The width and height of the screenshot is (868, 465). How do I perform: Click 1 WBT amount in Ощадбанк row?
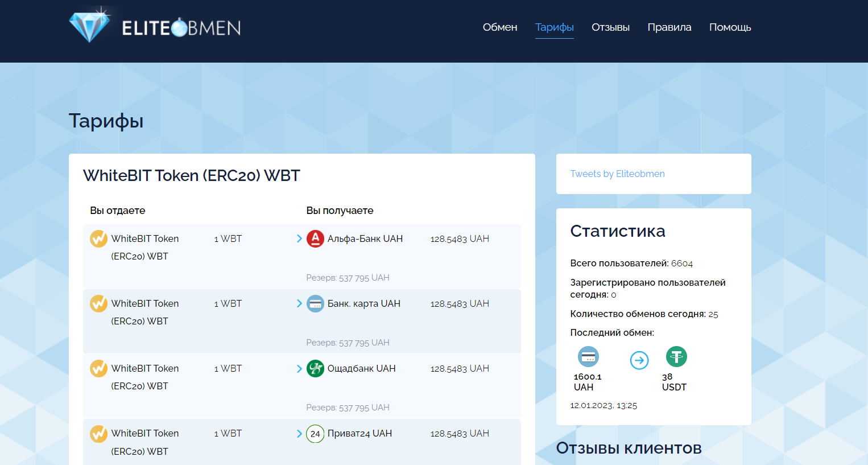pyautogui.click(x=228, y=369)
